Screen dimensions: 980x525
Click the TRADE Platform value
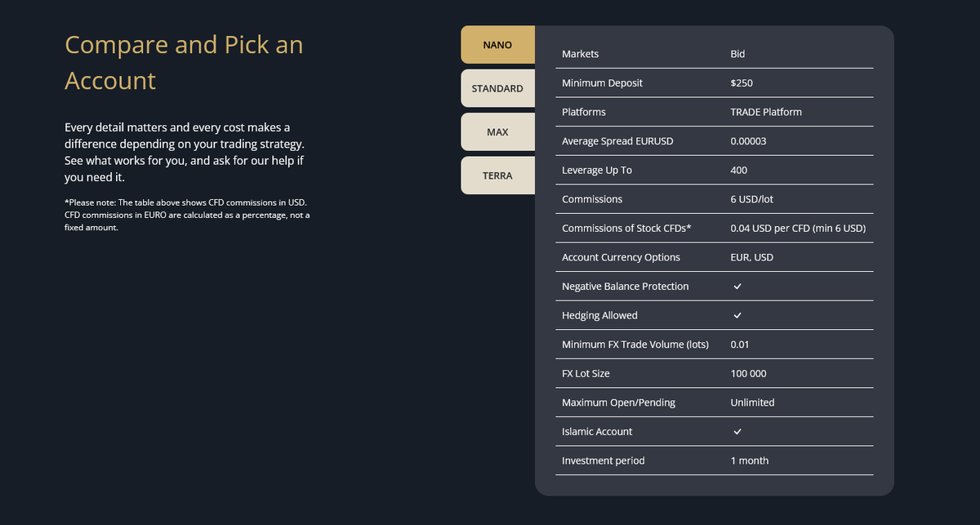(766, 112)
